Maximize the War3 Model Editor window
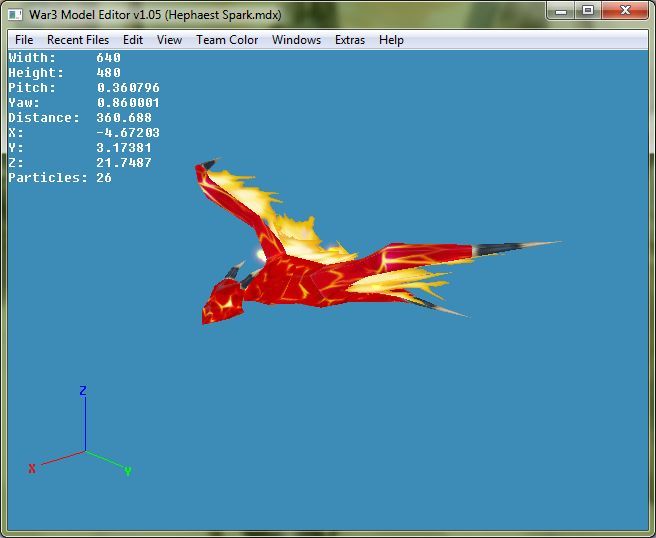Screen dimensions: 656x538 [x=588, y=11]
